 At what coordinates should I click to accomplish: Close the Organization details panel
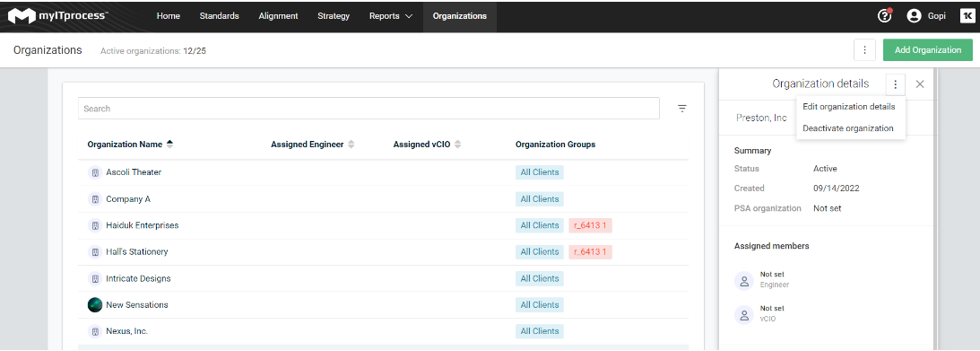click(920, 83)
